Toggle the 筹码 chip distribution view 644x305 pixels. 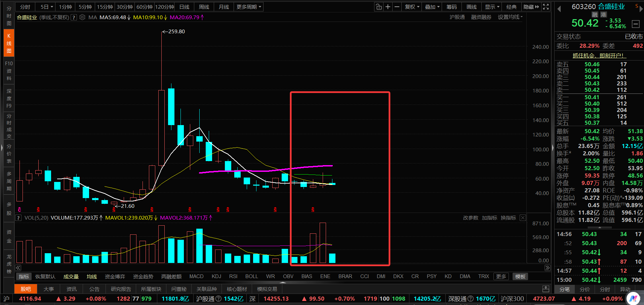tap(451, 7)
